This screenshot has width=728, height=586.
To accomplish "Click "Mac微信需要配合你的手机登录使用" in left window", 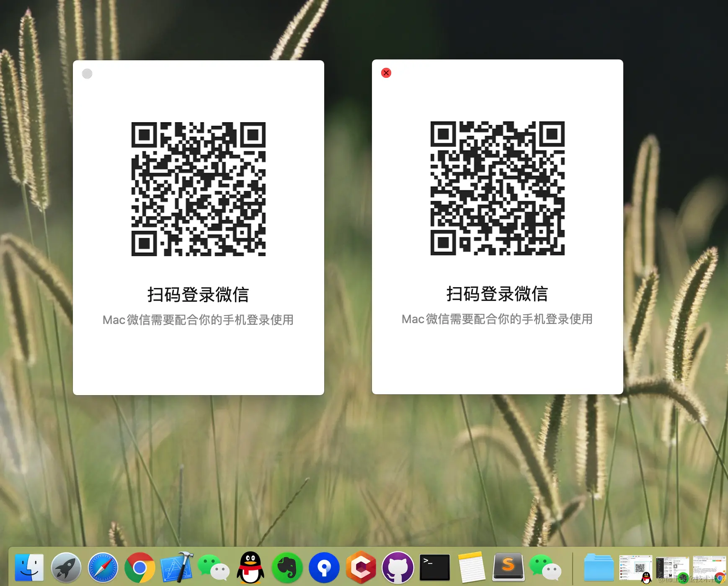I will [198, 320].
